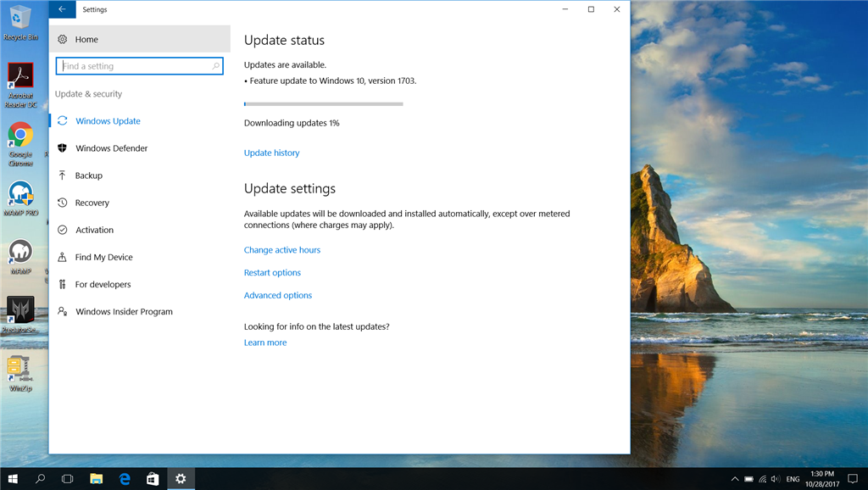Open the Advanced options link
This screenshot has width=868, height=490.
click(x=278, y=295)
